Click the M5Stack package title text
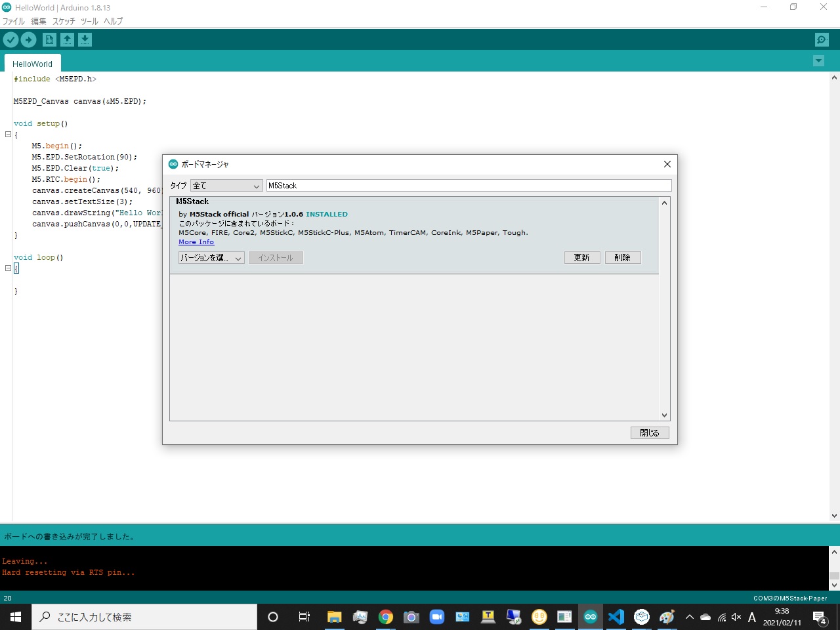 click(x=192, y=201)
